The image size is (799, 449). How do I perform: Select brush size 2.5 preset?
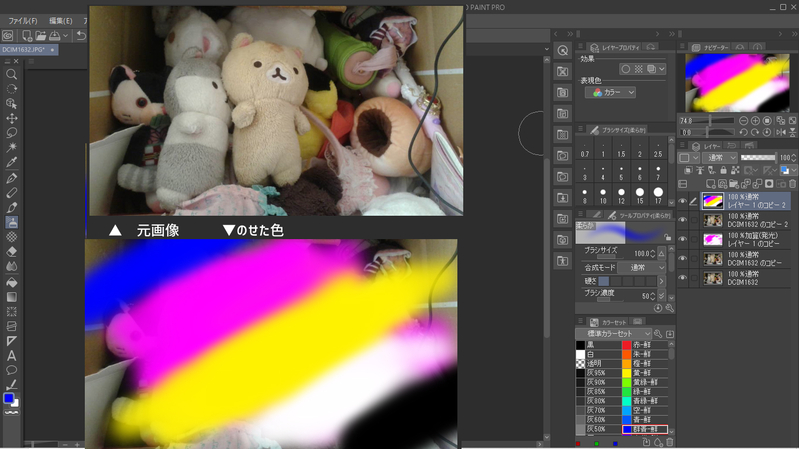(x=658, y=148)
